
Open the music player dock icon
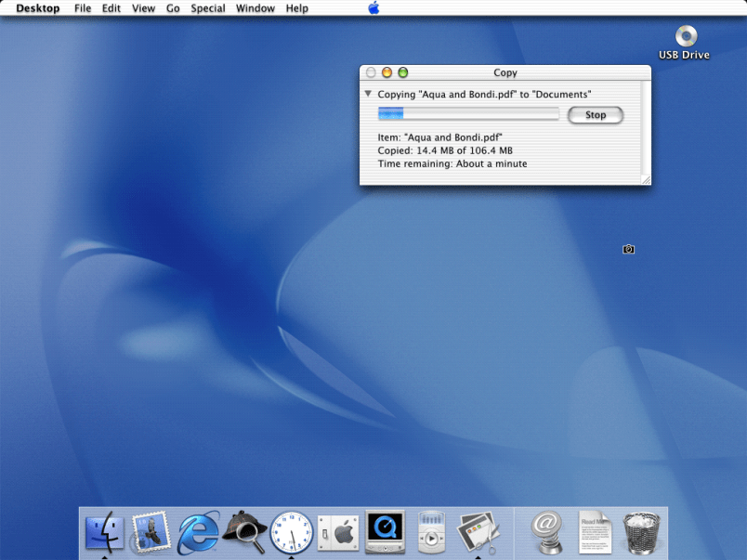pyautogui.click(x=431, y=534)
